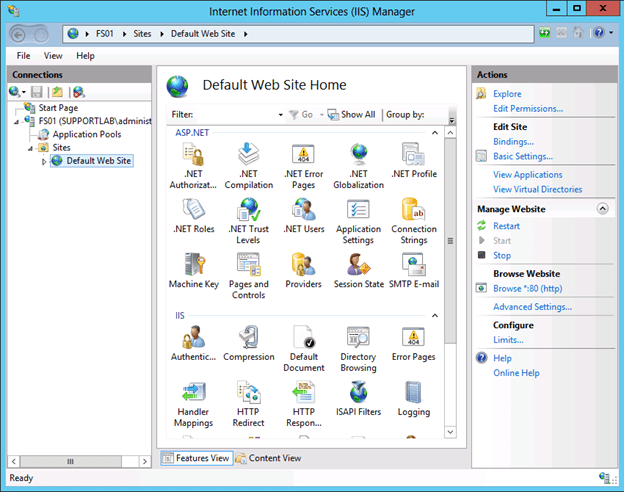Open the Application Settings feature
Image resolution: width=624 pixels, height=492 pixels.
coord(359,221)
